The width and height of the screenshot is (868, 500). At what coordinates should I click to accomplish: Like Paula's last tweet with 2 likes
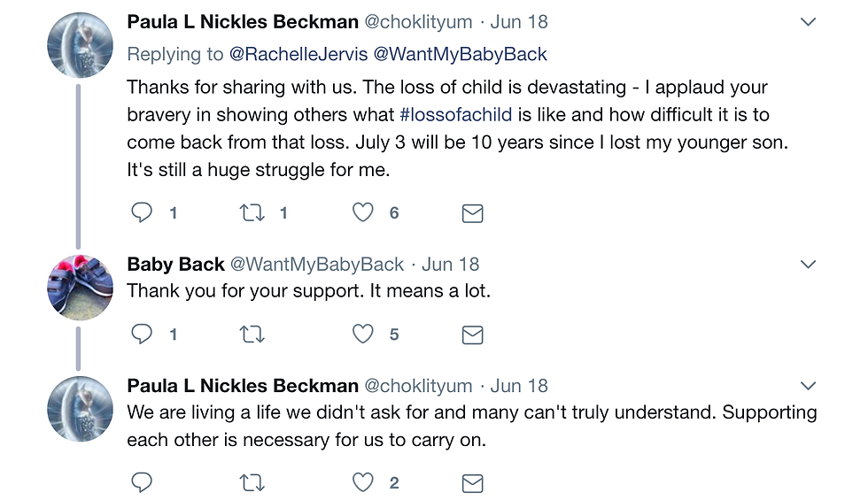(x=363, y=482)
